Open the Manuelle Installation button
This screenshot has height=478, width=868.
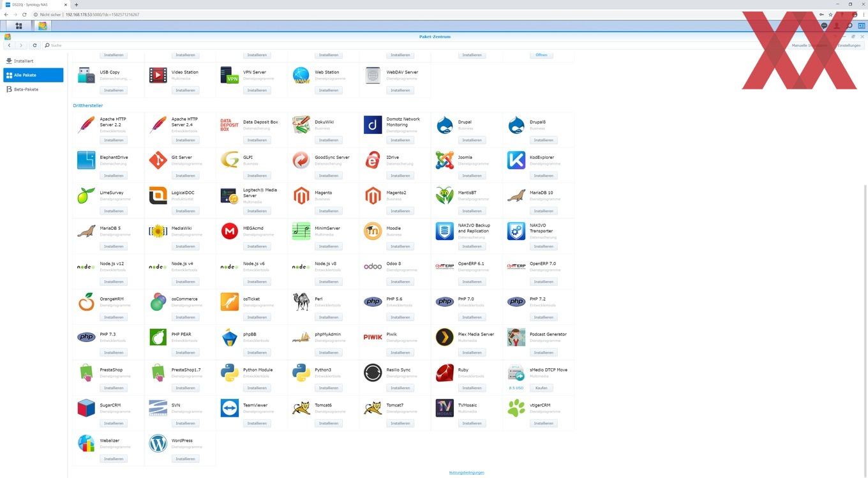(x=811, y=45)
